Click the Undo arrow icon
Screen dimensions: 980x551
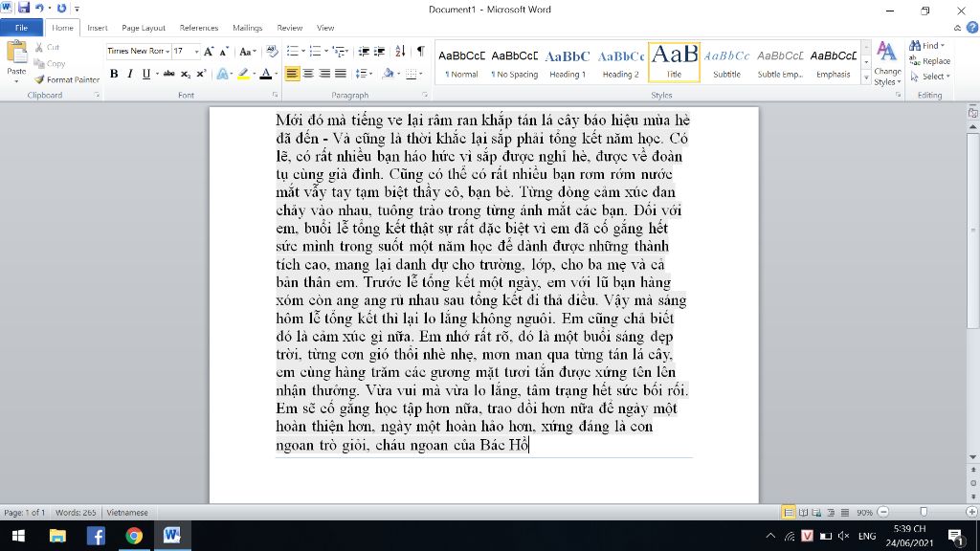pyautogui.click(x=38, y=8)
